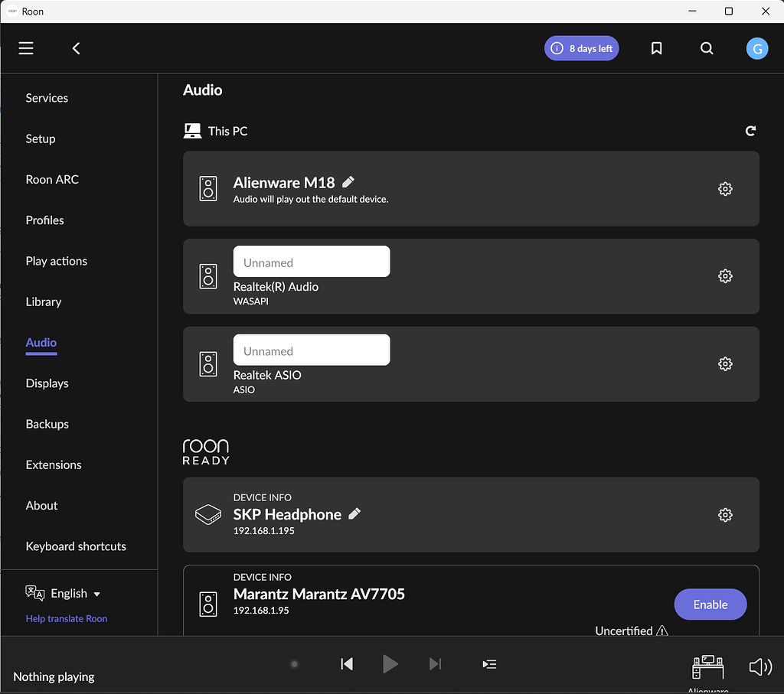
Task: Open the play queue icon
Action: [489, 664]
